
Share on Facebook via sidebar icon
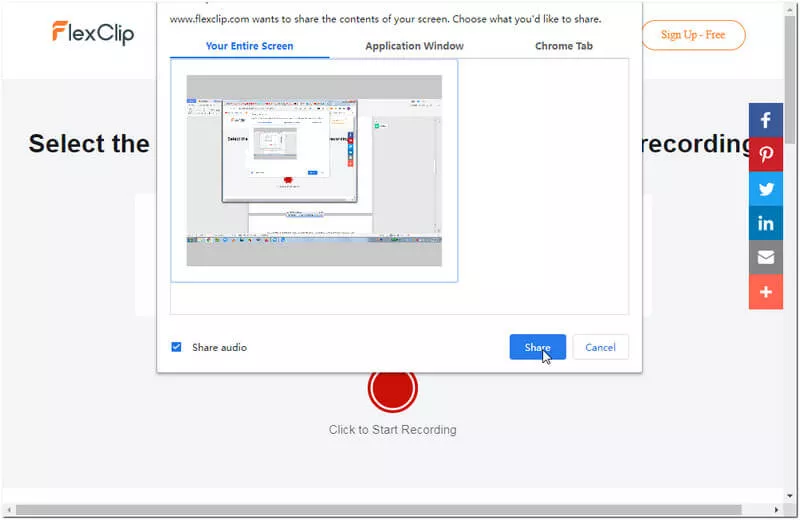[x=765, y=120]
